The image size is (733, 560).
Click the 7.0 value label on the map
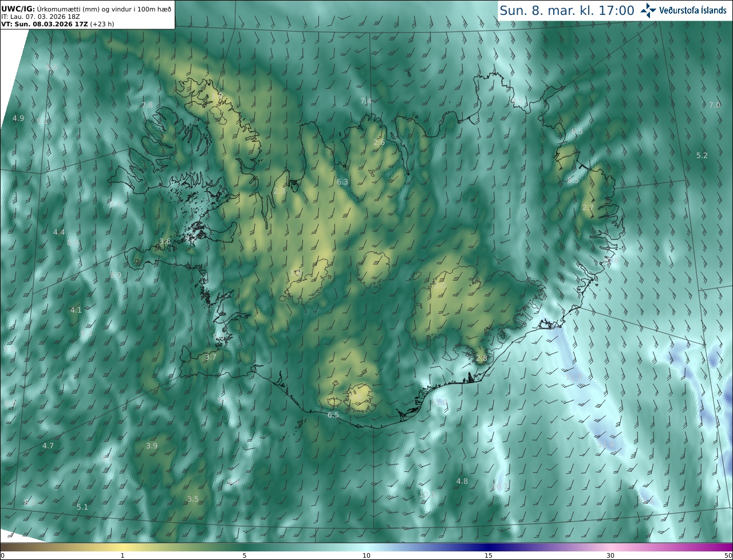pyautogui.click(x=715, y=105)
